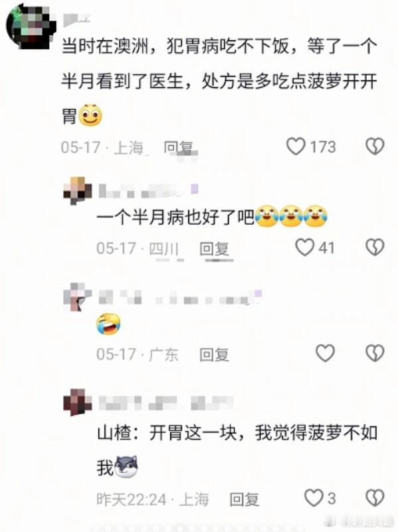
Task: Dislike the Guangdong laughing emoji reply
Action: [375, 353]
